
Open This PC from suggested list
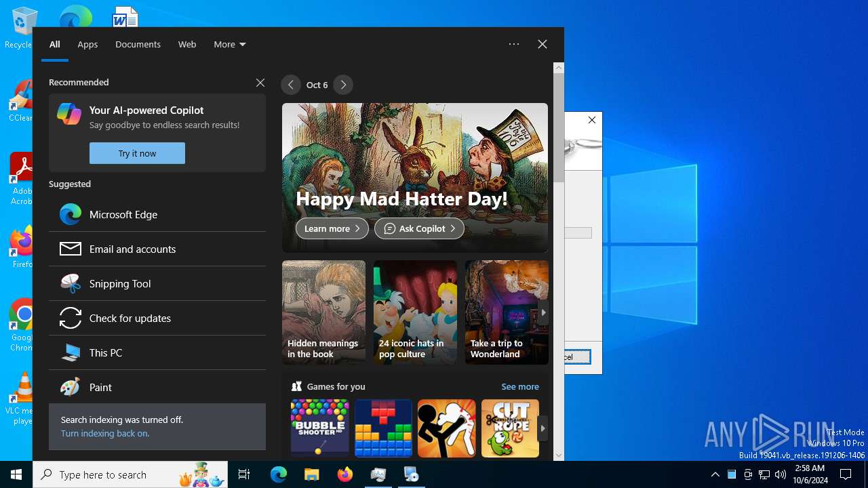click(x=157, y=352)
